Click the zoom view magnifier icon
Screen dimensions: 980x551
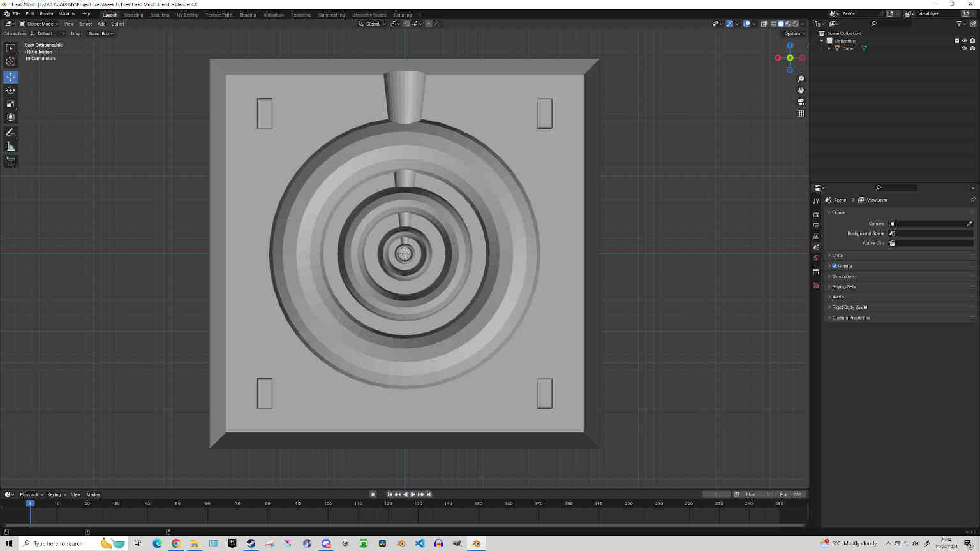point(801,79)
